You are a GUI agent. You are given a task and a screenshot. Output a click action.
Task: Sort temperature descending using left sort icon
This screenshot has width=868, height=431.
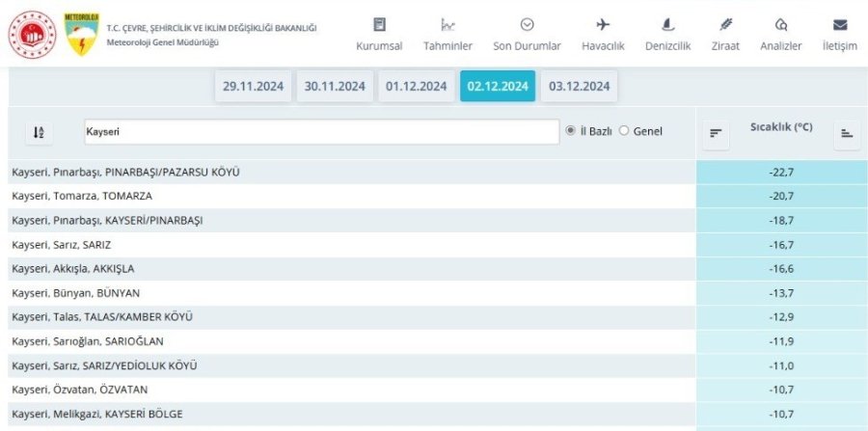[716, 133]
